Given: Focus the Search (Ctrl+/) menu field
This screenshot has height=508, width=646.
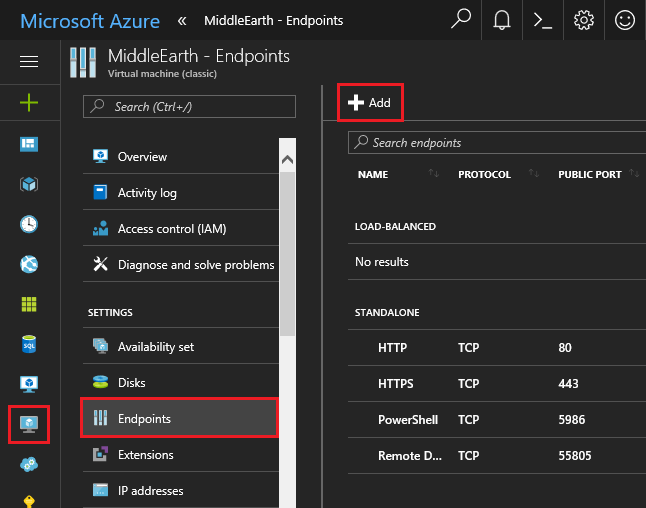Looking at the screenshot, I should click(x=189, y=107).
